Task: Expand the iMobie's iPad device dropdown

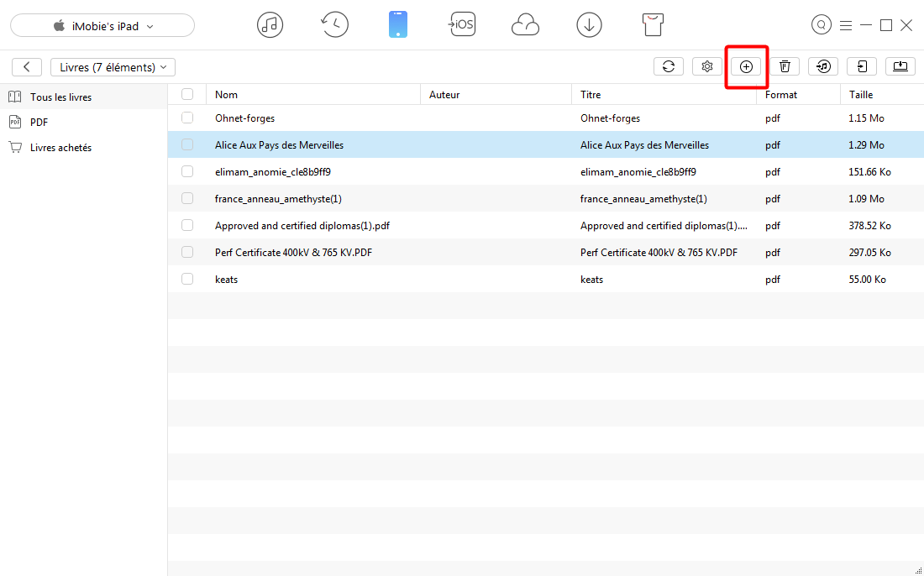Action: pos(102,25)
